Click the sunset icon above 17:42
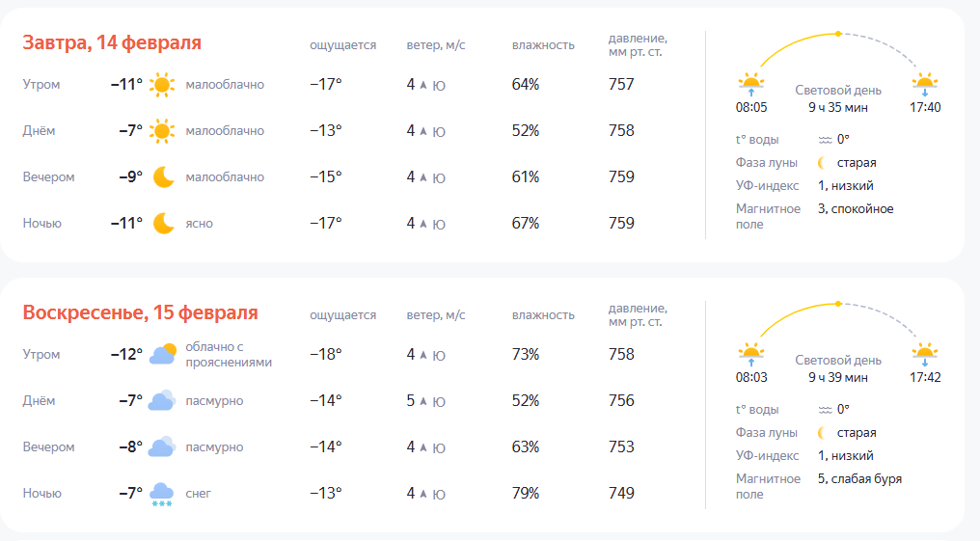The image size is (980, 541). pyautogui.click(x=925, y=353)
